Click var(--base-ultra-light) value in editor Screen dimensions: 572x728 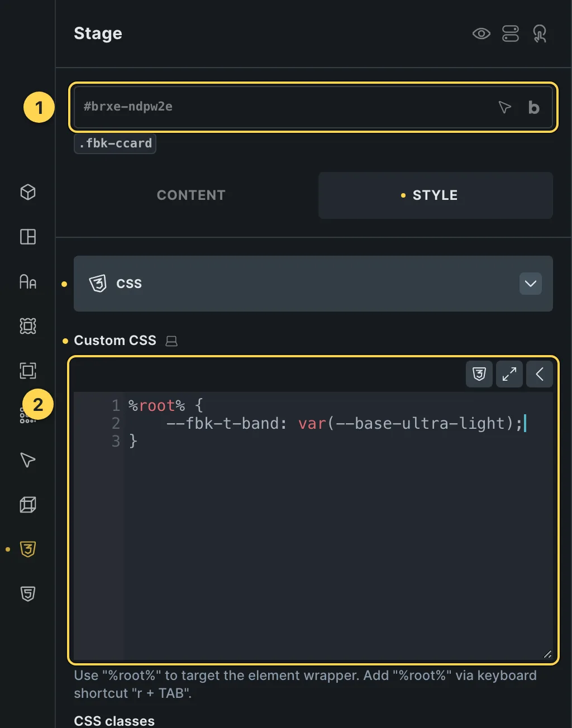(x=406, y=423)
